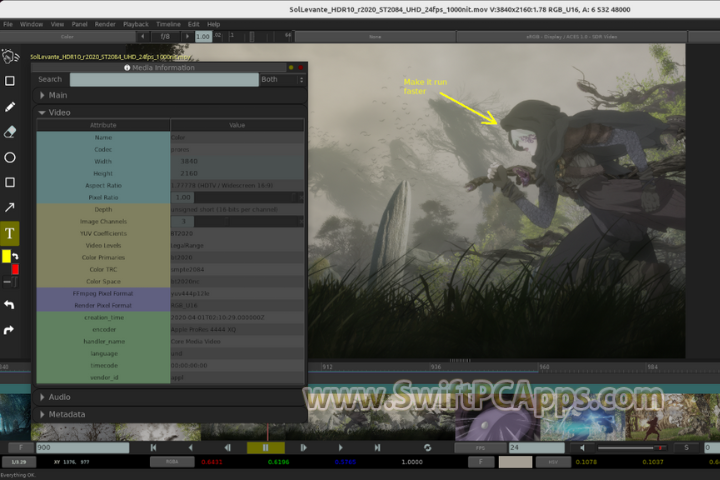Click the FPS value field showing 24

pyautogui.click(x=536, y=447)
